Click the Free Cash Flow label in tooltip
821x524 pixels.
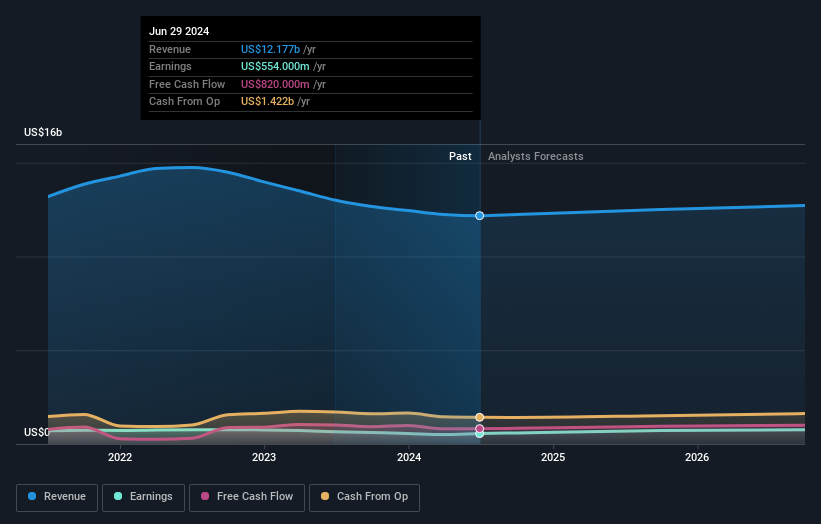(187, 84)
